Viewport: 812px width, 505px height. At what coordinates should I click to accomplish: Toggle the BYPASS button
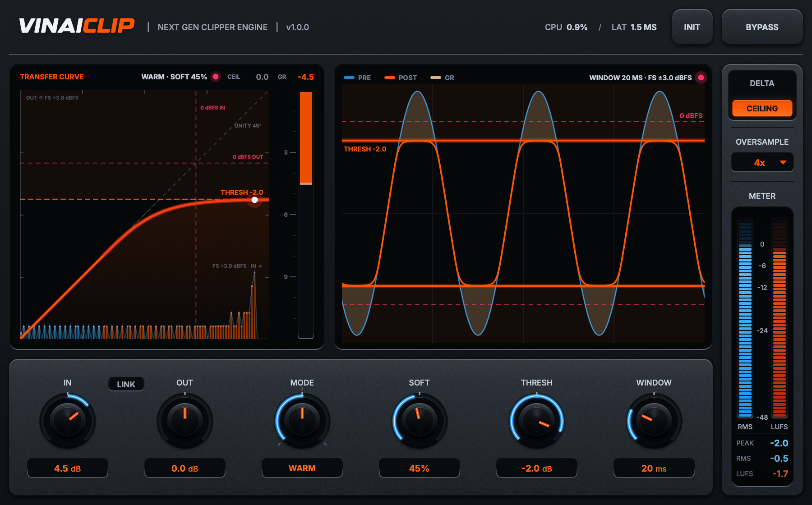point(762,27)
